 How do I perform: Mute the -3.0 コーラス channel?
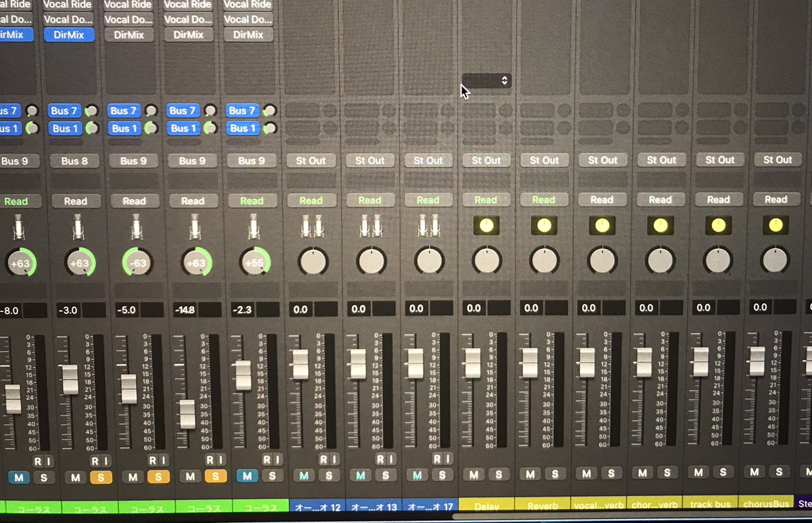76,478
